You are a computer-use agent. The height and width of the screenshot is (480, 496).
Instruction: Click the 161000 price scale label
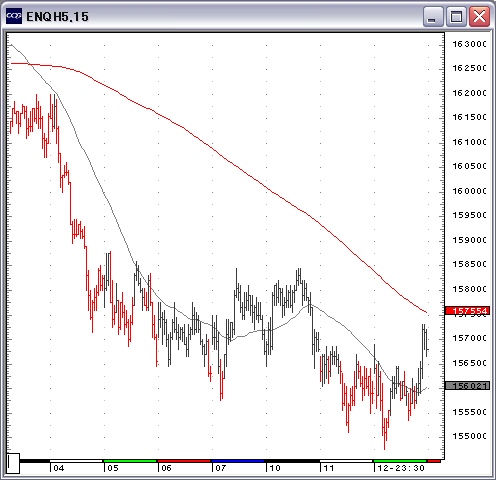tap(469, 142)
